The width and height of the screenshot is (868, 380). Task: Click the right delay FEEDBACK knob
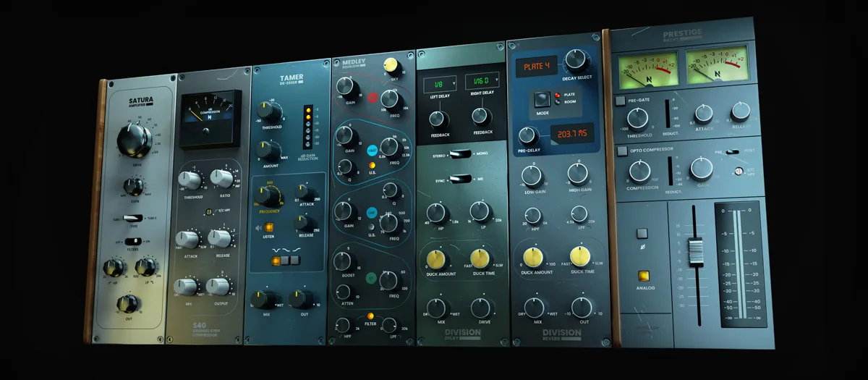pos(482,117)
